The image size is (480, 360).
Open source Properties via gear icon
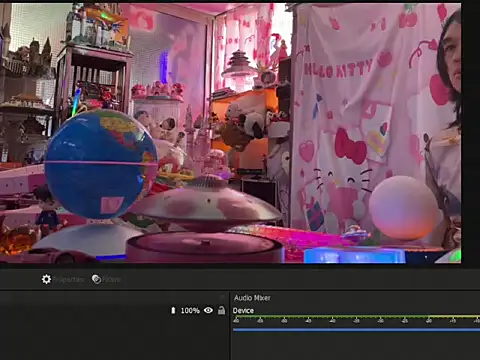[x=46, y=279]
